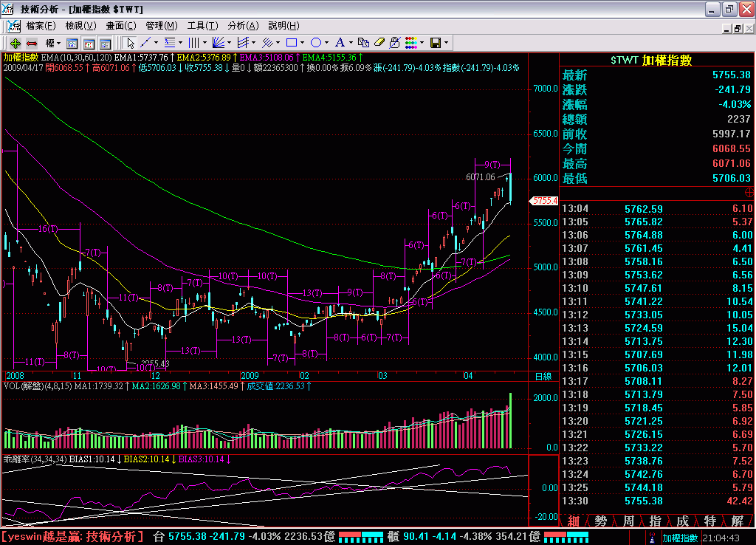The image size is (756, 545).
Task: Expand the ellipse tool dropdown arrow
Action: point(326,43)
